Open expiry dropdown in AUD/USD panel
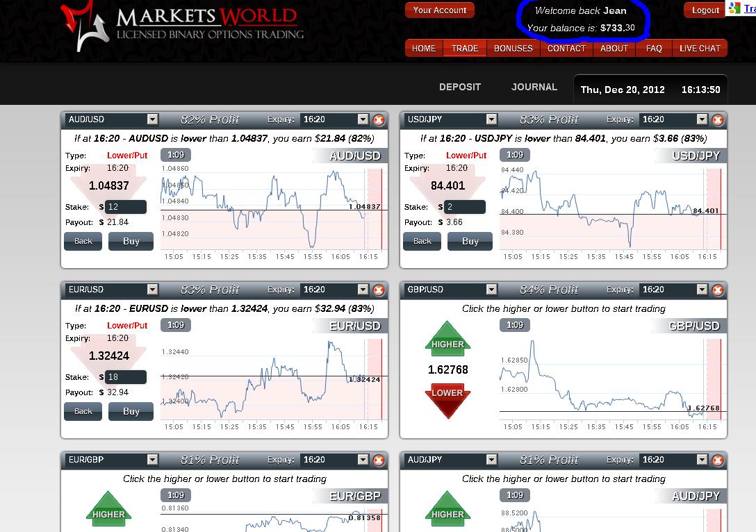This screenshot has height=532, width=756. pyautogui.click(x=363, y=119)
